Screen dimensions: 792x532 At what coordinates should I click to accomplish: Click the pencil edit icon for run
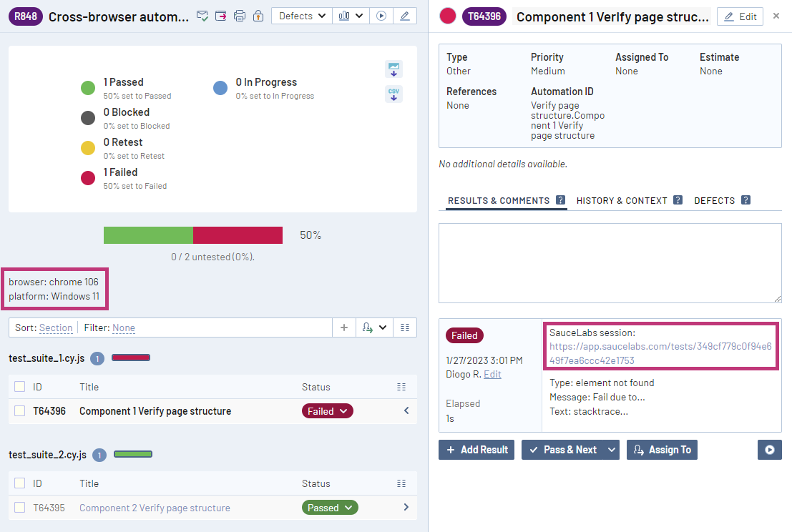(x=405, y=16)
